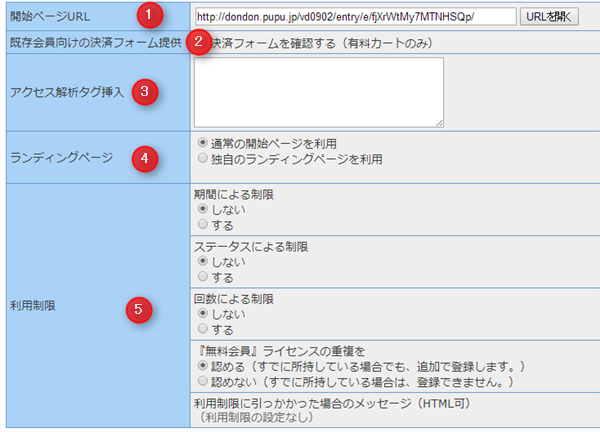Choose 独自のランディングページを利用 radio option
The image size is (600, 432).
click(x=203, y=158)
